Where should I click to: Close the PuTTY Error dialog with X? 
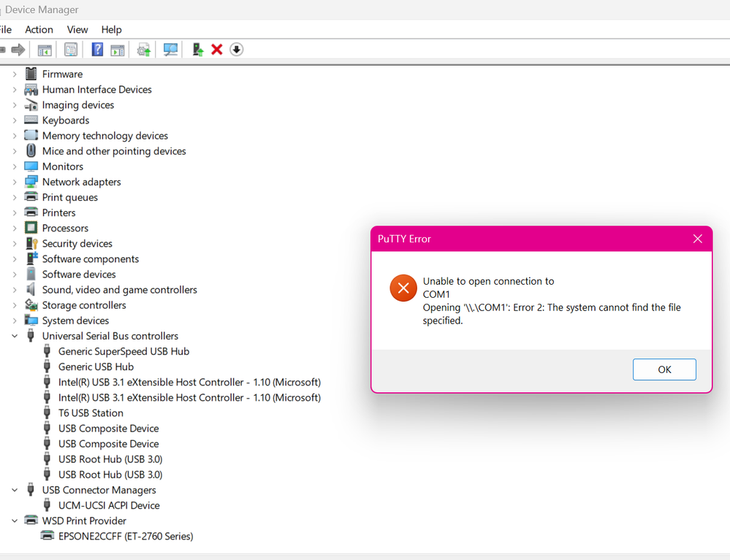click(x=697, y=239)
